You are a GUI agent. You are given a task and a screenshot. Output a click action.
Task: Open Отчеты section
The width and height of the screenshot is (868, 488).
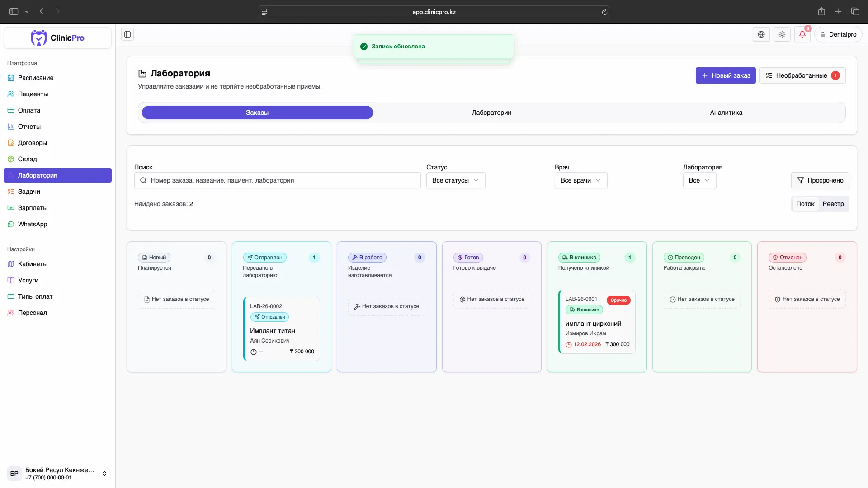(57, 127)
